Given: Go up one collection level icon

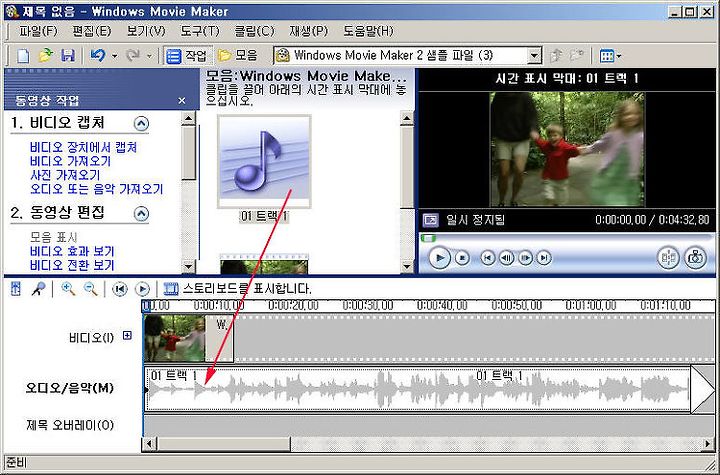Looking at the screenshot, I should pyautogui.click(x=556, y=56).
